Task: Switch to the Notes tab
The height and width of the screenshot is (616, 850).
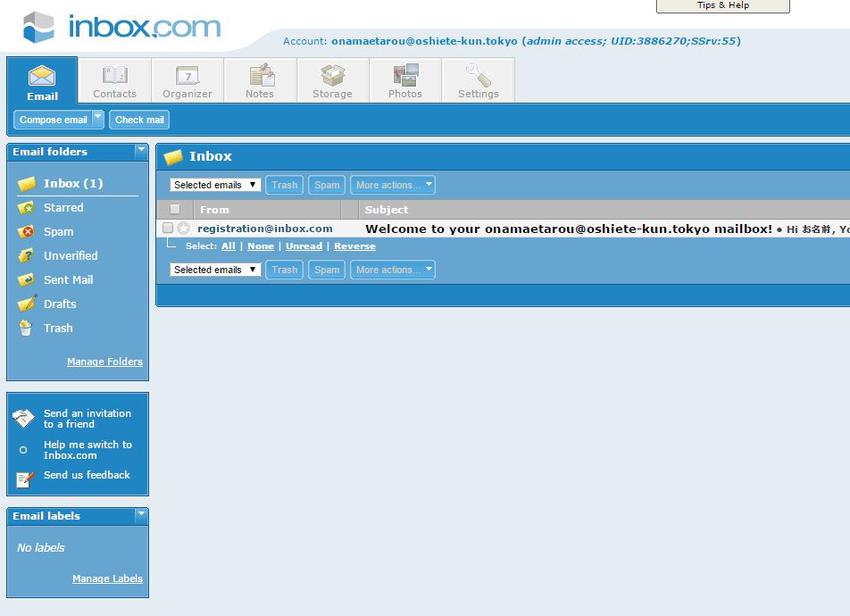Action: tap(260, 80)
